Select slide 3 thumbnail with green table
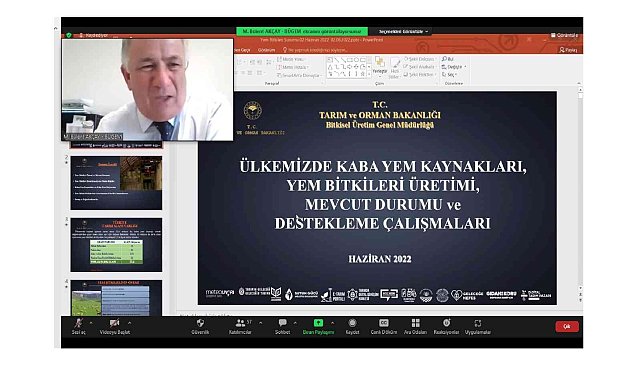641x380 pixels. tap(116, 245)
